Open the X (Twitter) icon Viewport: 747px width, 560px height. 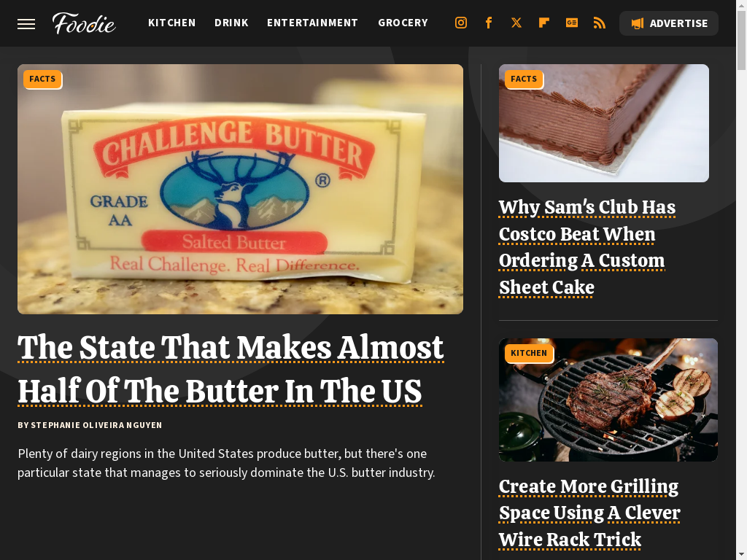click(x=516, y=23)
